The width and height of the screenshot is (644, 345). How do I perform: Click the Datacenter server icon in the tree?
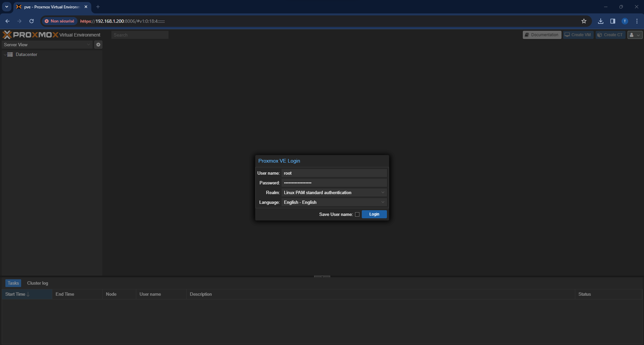pyautogui.click(x=10, y=54)
